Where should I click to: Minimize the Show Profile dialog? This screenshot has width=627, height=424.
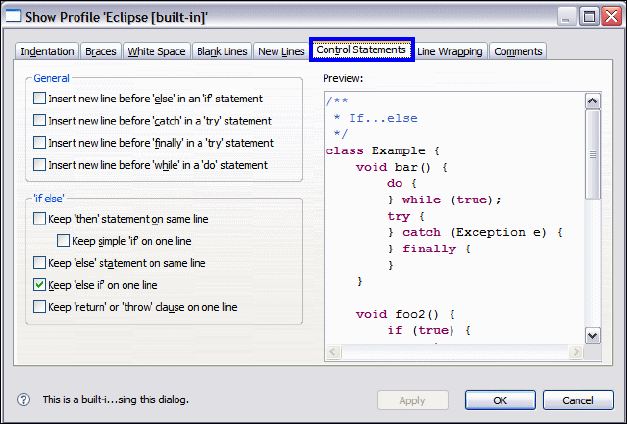coord(565,17)
